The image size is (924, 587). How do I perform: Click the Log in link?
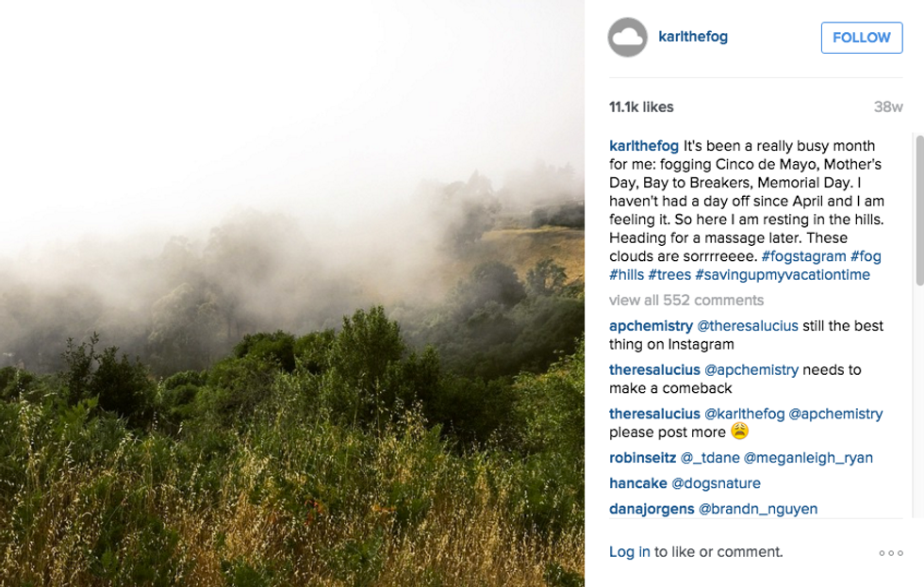[629, 552]
